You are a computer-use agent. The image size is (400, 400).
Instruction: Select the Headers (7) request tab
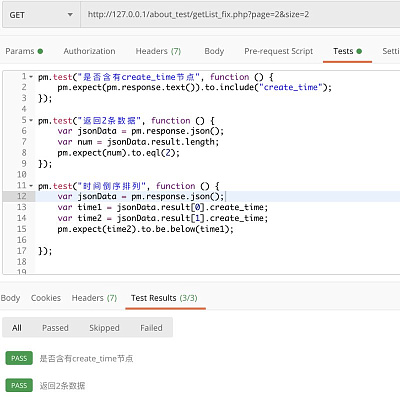click(x=158, y=51)
